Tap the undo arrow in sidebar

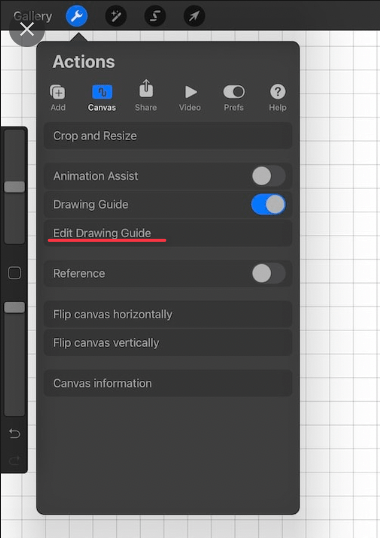[14, 433]
